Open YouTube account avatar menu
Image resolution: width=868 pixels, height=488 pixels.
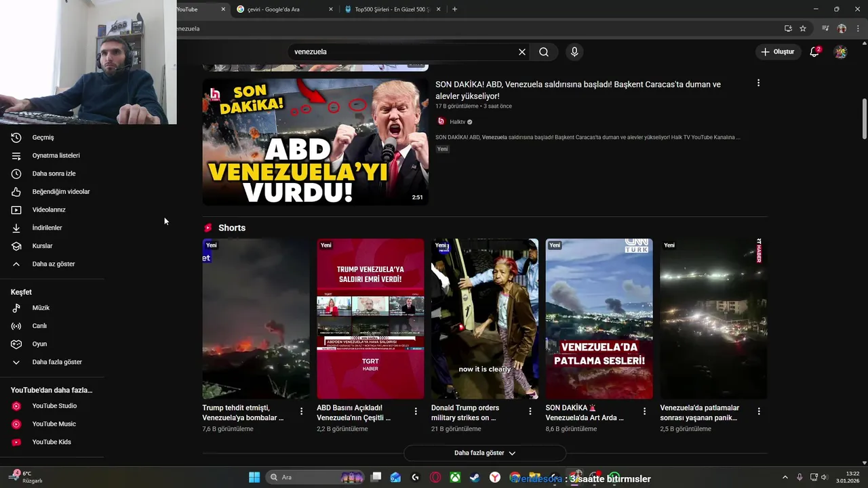[841, 52]
